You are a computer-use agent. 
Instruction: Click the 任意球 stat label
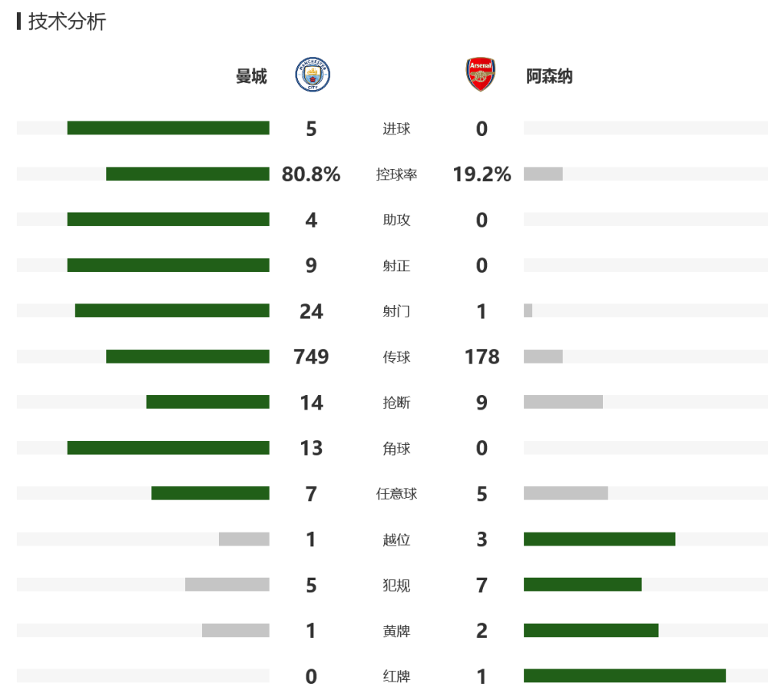click(x=396, y=493)
